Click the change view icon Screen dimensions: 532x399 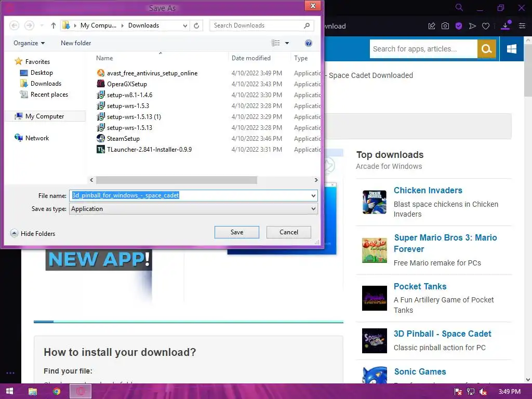[275, 43]
